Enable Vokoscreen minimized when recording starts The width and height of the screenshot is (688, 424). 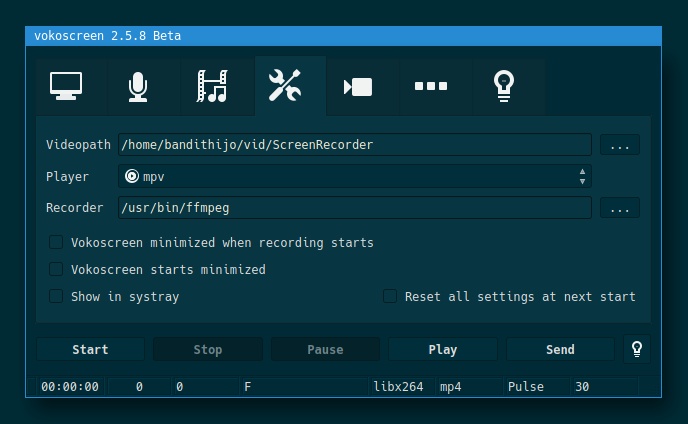coord(56,243)
